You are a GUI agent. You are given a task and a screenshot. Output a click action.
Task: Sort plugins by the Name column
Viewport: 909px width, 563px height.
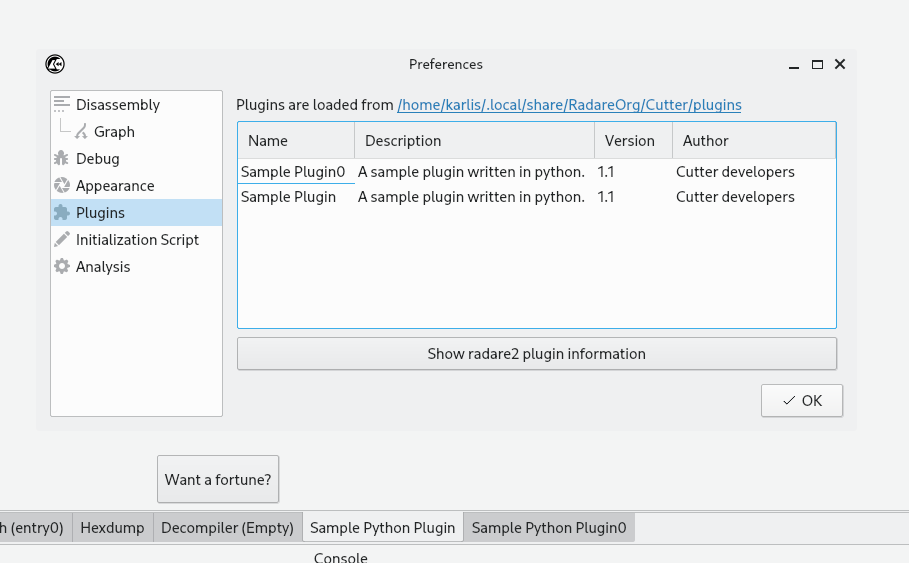click(296, 141)
